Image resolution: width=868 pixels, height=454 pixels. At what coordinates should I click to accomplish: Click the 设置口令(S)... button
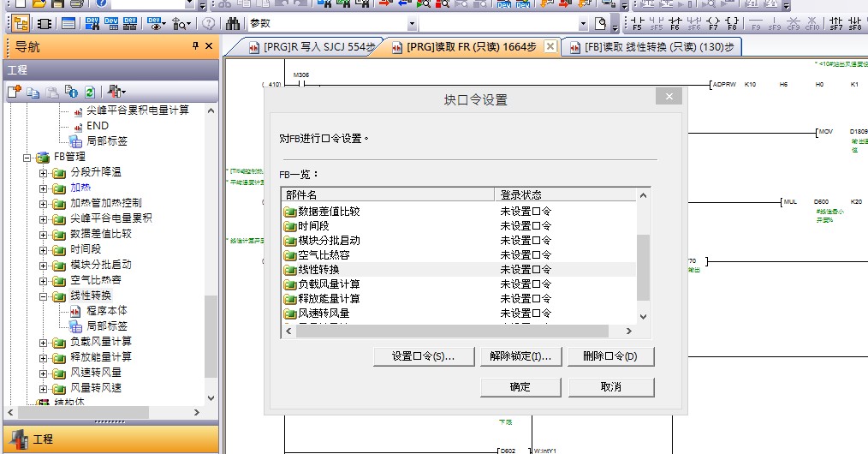(x=423, y=356)
